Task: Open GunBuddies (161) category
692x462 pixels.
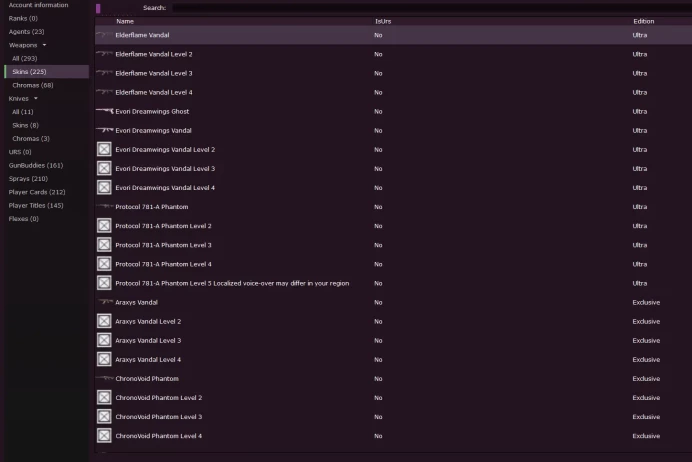Action: click(36, 165)
